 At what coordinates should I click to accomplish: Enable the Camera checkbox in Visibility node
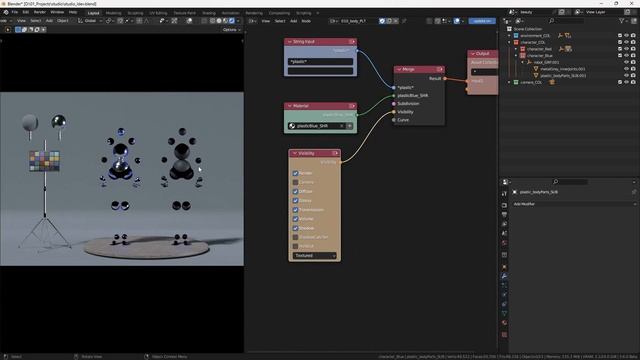coord(296,182)
